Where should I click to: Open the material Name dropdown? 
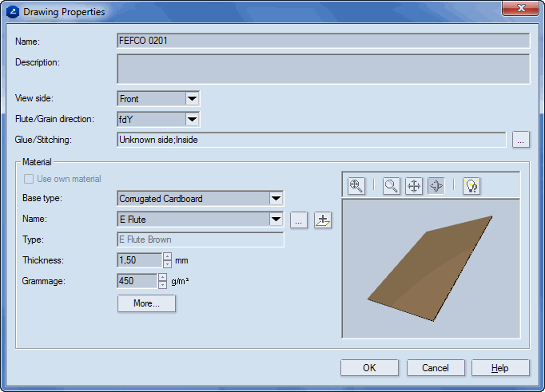[x=276, y=219]
